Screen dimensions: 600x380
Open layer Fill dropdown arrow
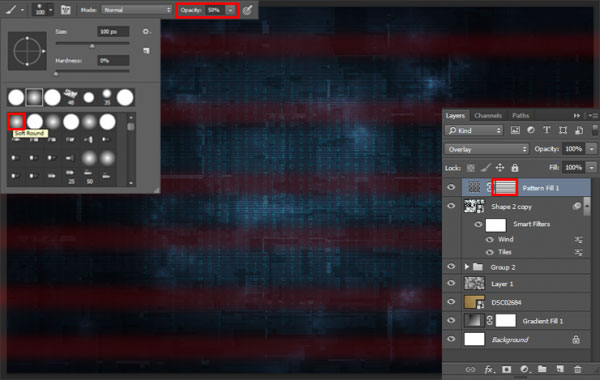[592, 168]
